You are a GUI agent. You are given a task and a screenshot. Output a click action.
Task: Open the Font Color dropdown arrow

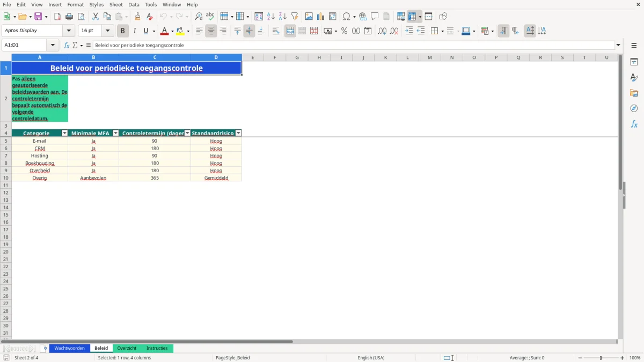pos(172,31)
